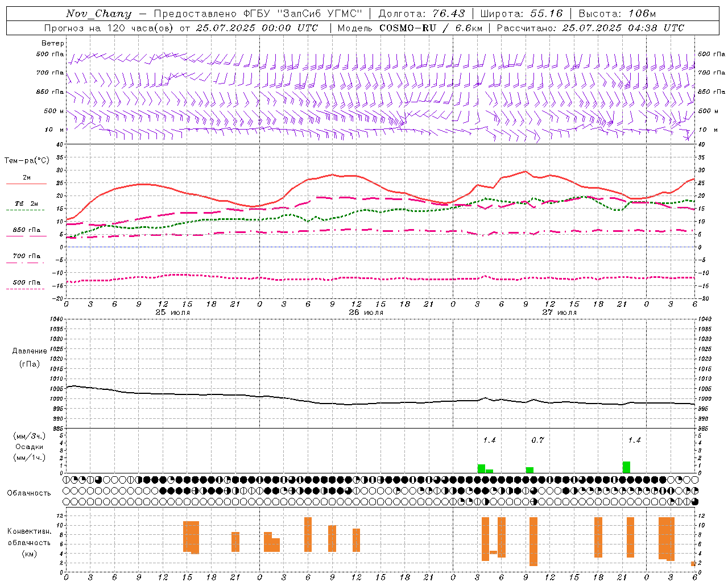Select the COSMO-RU model name
Viewport: 728px width, 582px height.
coord(407,28)
